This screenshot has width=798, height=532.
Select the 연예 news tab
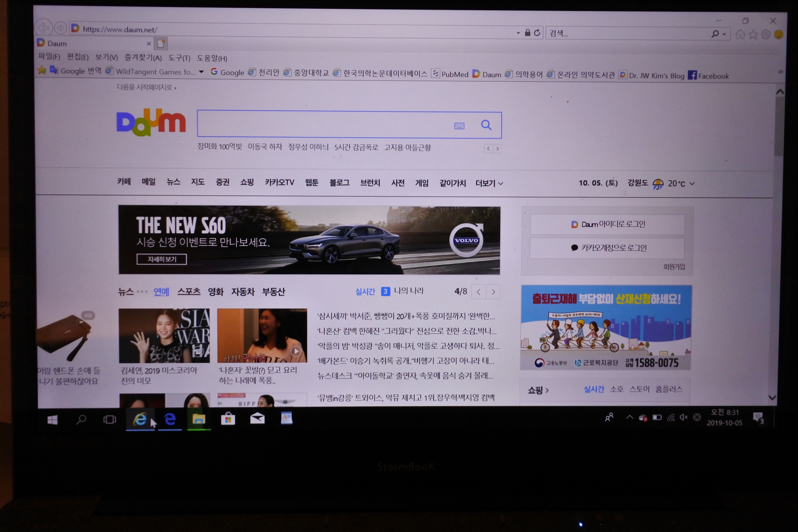pyautogui.click(x=161, y=291)
